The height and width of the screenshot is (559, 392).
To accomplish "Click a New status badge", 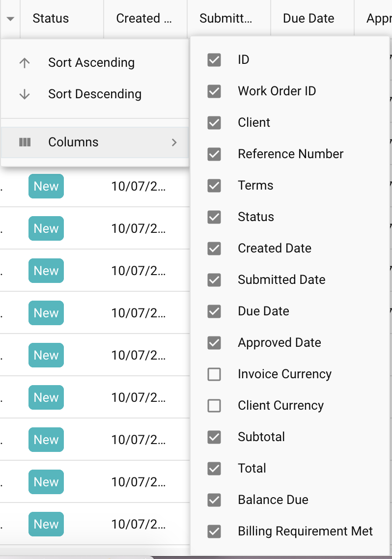I will tap(46, 186).
